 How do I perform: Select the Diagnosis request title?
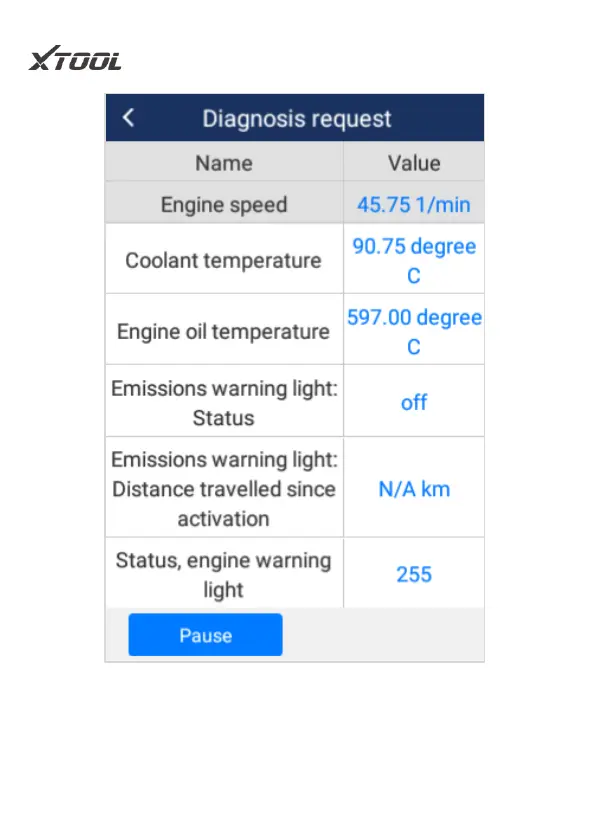[297, 118]
